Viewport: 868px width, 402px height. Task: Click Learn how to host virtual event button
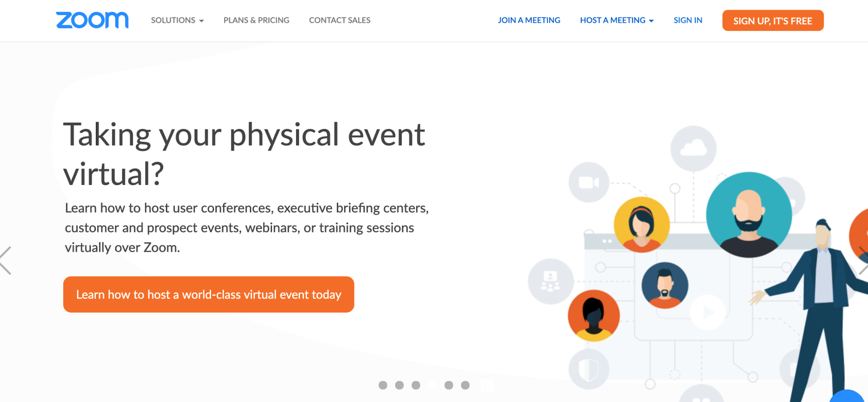click(x=208, y=294)
